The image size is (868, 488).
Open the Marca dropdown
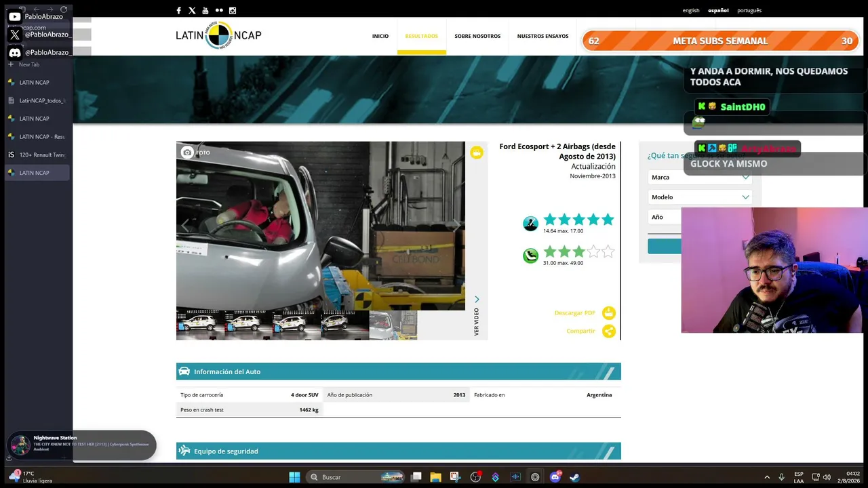[x=699, y=178]
